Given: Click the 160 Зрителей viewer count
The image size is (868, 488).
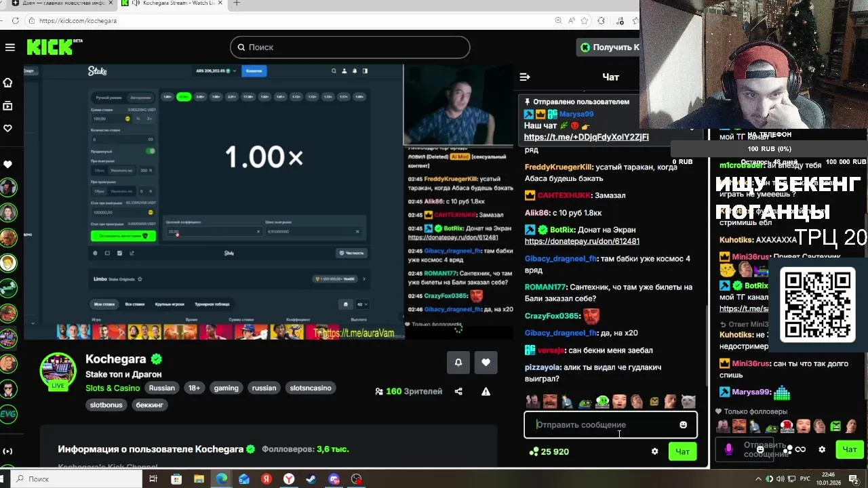Looking at the screenshot, I should tap(408, 391).
